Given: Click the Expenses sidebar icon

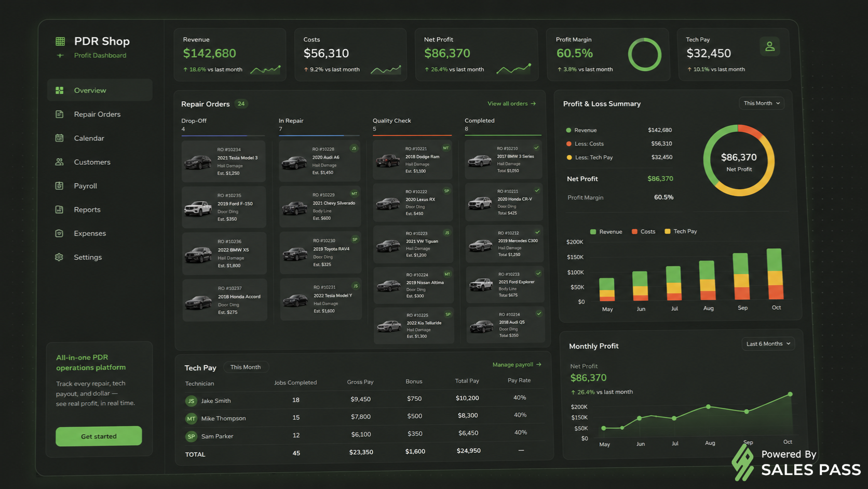Looking at the screenshot, I should [60, 233].
